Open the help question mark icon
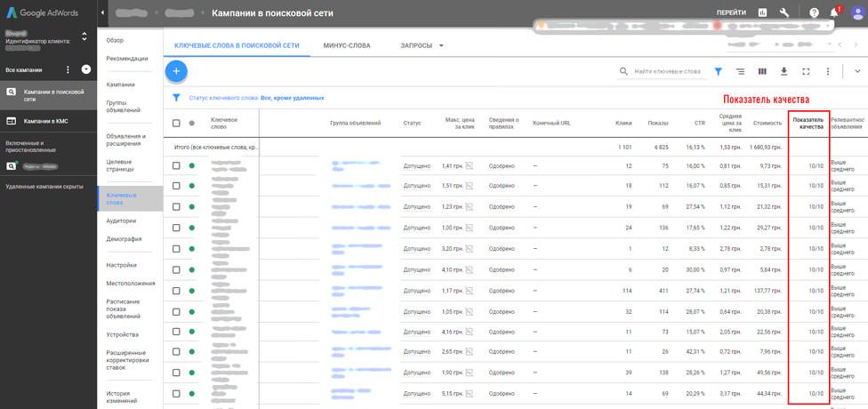Screen dimensions: 868x409 pyautogui.click(x=814, y=12)
